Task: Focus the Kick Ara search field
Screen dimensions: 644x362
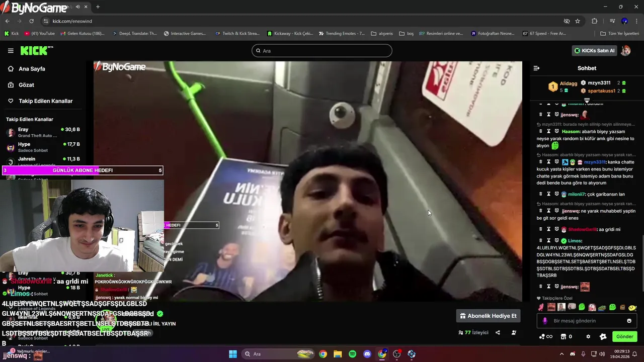Action: [x=322, y=51]
